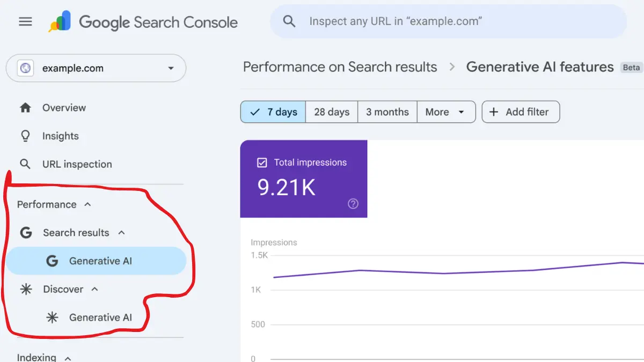Viewport: 644px width, 362px height.
Task: Click the globe icon beside example.com
Action: [25, 68]
